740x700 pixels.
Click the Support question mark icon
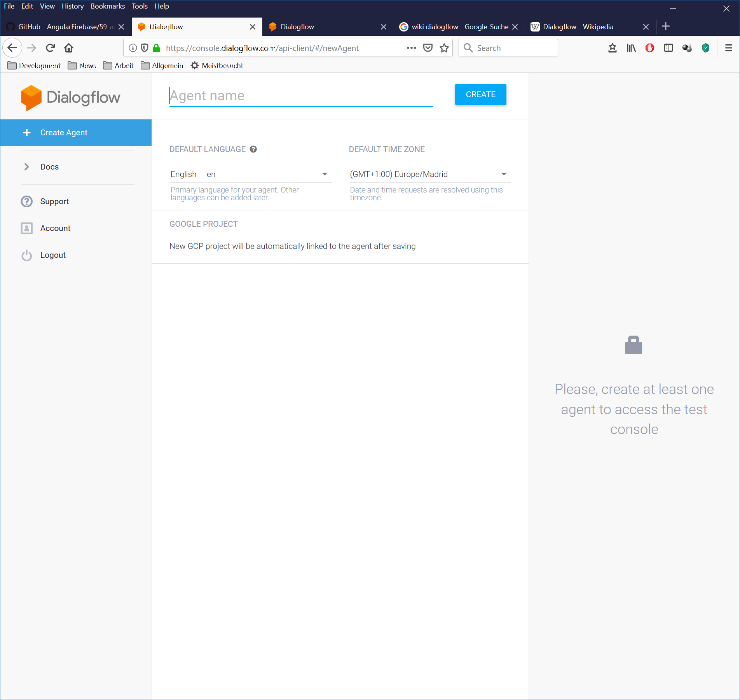click(26, 201)
